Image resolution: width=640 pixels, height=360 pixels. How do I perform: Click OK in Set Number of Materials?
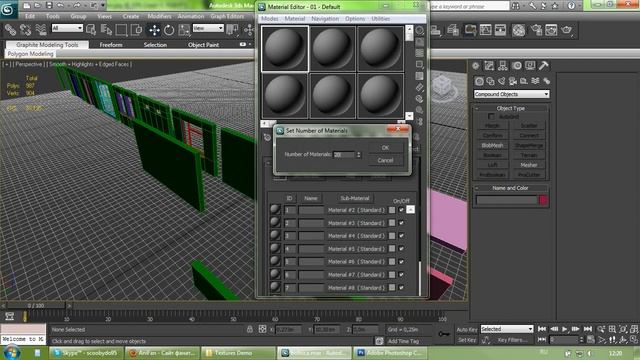(x=385, y=147)
